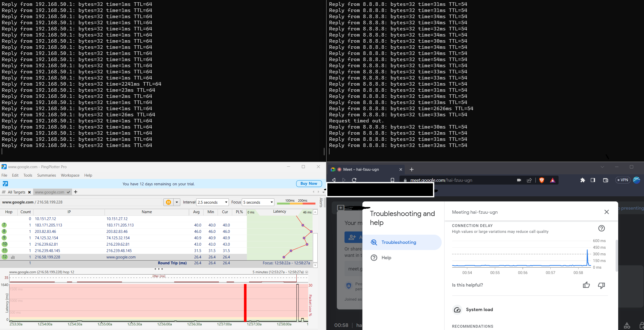Pause the PingPlotter trace with orange button
The width and height of the screenshot is (644, 330).
coord(168,202)
